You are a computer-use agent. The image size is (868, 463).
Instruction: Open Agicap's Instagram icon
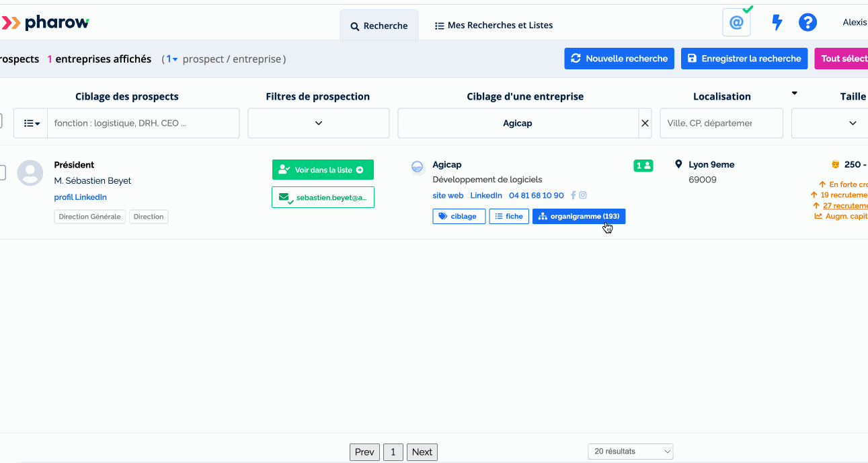(x=583, y=196)
